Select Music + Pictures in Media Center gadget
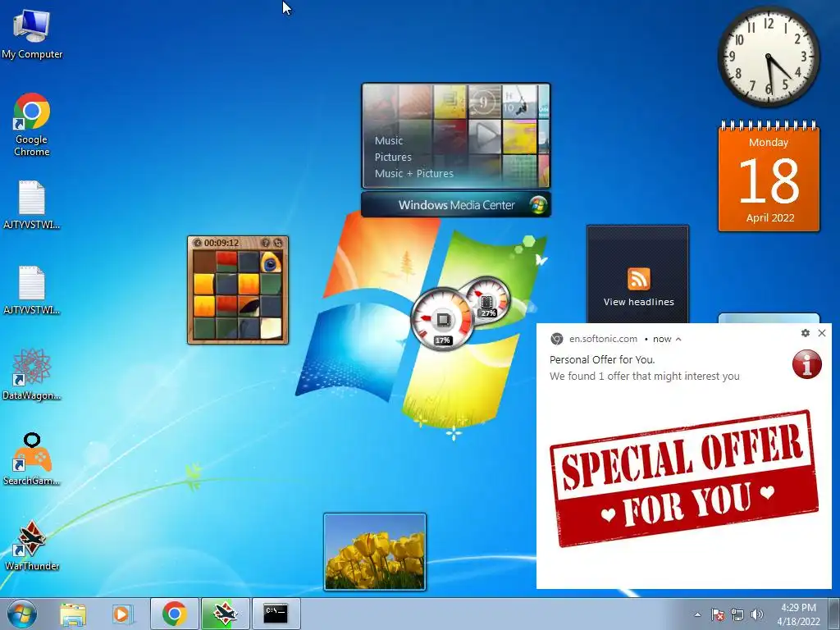The image size is (840, 630). point(414,174)
